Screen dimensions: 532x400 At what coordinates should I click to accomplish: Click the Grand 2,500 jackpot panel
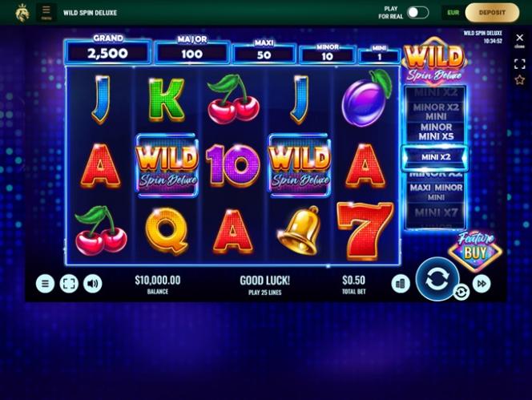tap(107, 51)
